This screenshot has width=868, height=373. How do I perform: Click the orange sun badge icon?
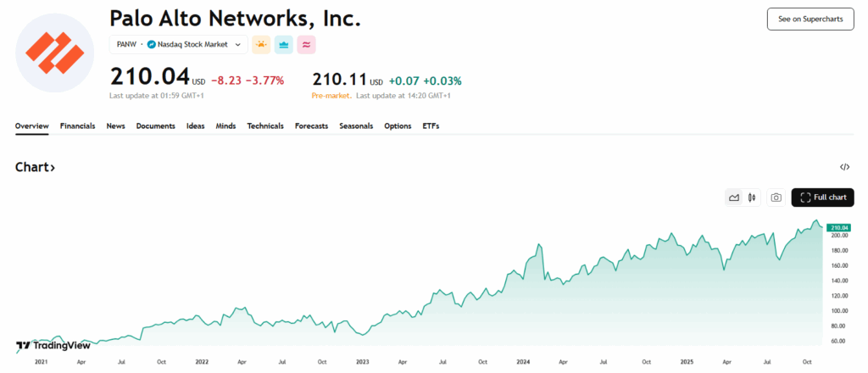coord(262,44)
